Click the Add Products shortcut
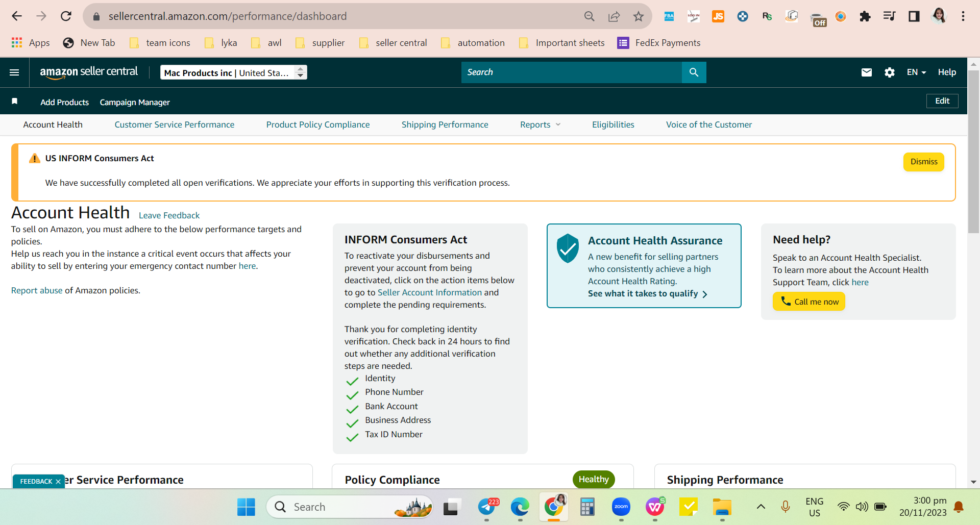The width and height of the screenshot is (980, 525). click(65, 102)
